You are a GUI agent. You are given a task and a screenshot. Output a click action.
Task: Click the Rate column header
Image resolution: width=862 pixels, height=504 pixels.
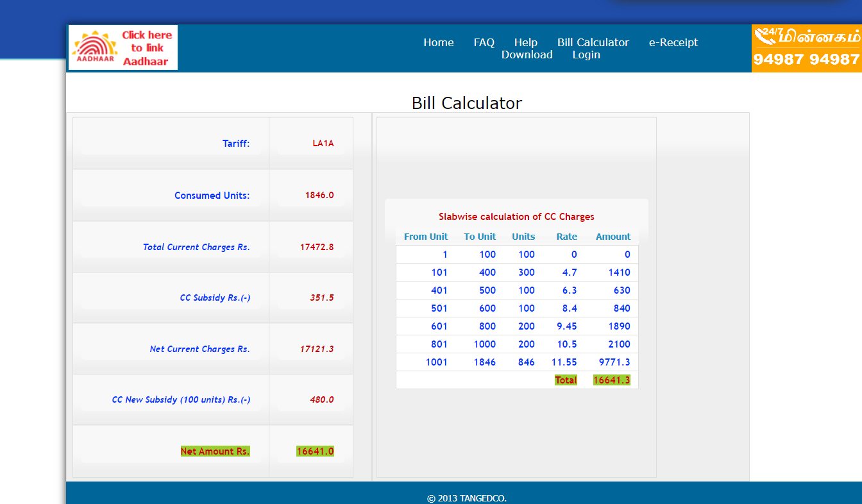[x=566, y=237]
